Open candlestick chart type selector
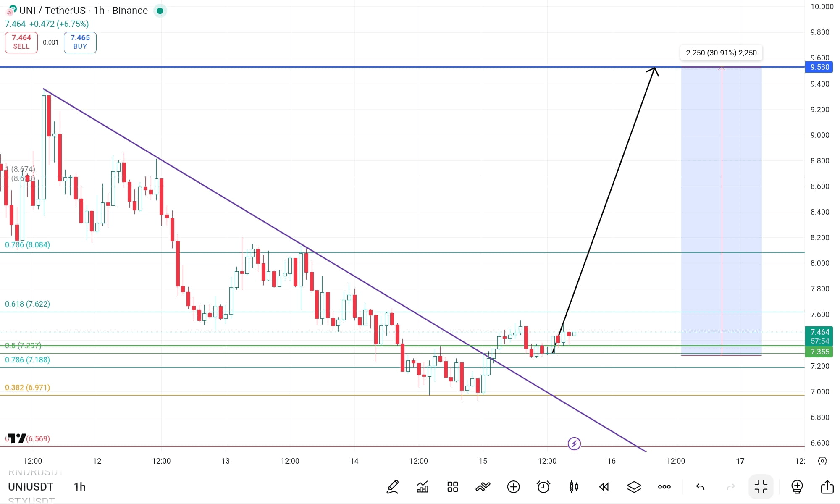The image size is (840, 504). [574, 487]
